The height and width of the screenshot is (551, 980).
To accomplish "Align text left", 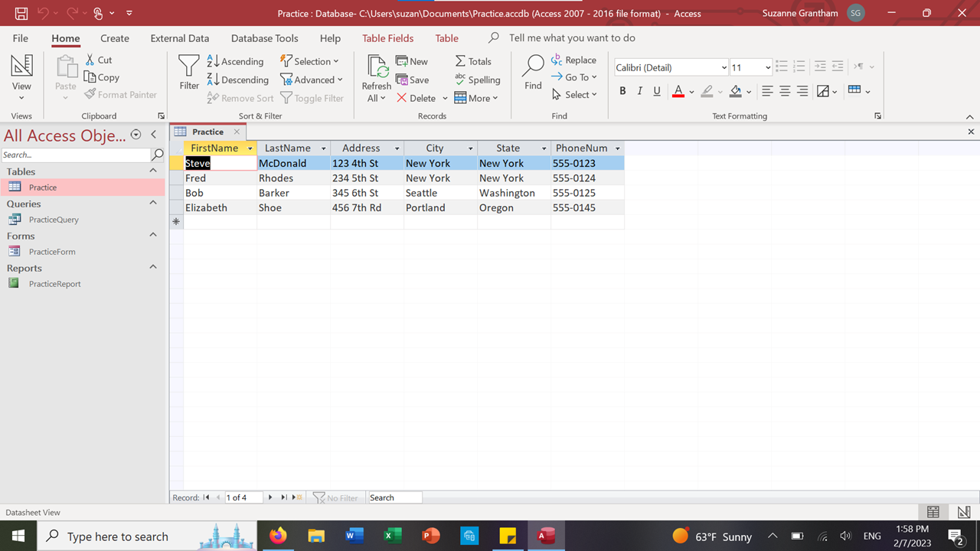I will pyautogui.click(x=767, y=91).
